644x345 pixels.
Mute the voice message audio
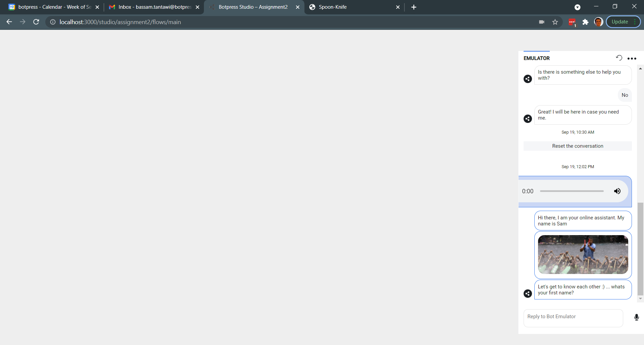click(x=617, y=191)
